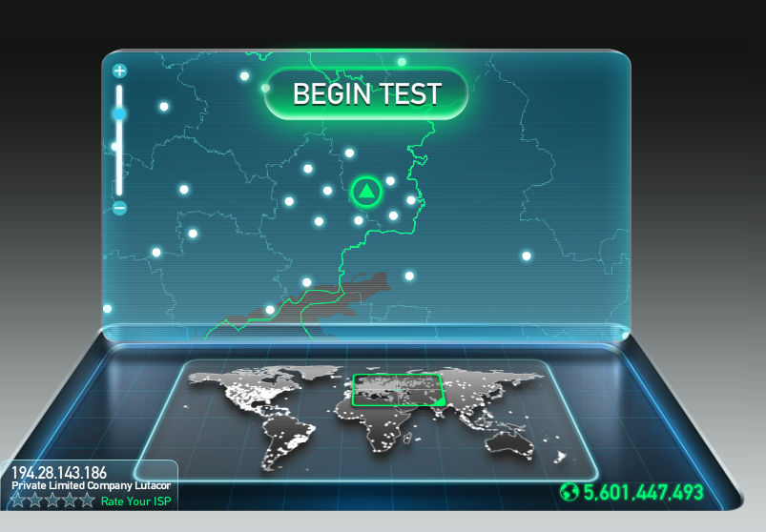Select server dot directly right of triangle marker

390,181
